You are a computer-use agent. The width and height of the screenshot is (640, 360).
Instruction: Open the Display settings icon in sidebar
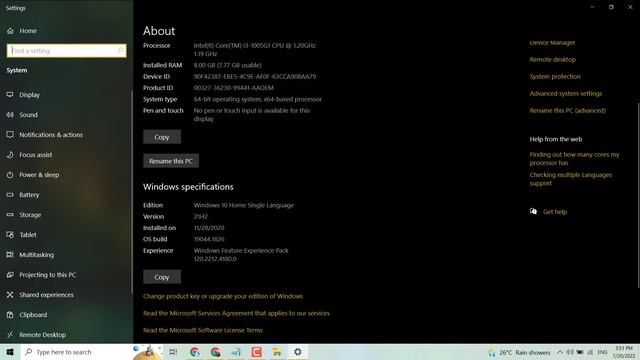click(10, 95)
